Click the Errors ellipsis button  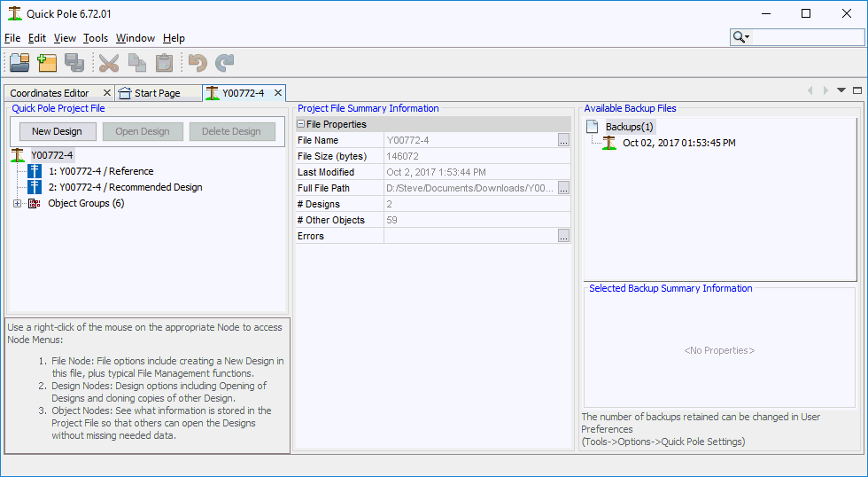coord(563,236)
